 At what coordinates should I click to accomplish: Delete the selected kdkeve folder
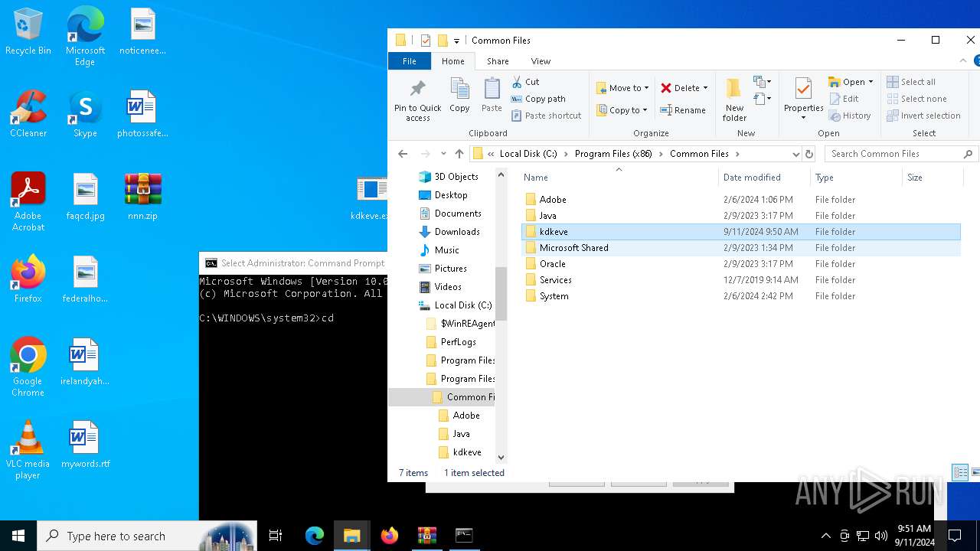click(680, 88)
